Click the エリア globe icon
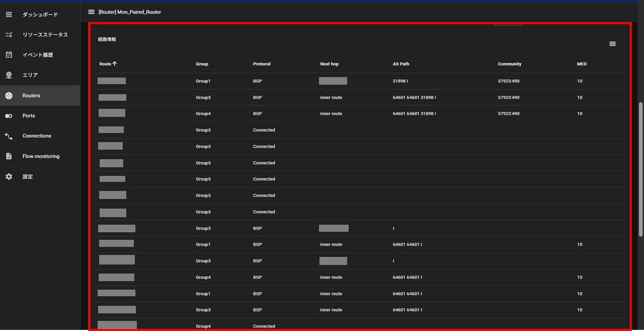The height and width of the screenshot is (331, 644). 9,75
